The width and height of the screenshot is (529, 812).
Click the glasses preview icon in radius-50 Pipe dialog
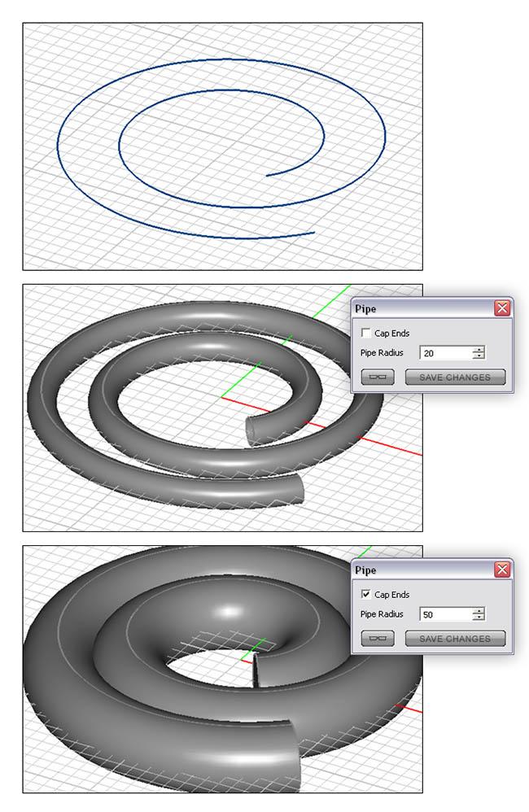(x=377, y=639)
